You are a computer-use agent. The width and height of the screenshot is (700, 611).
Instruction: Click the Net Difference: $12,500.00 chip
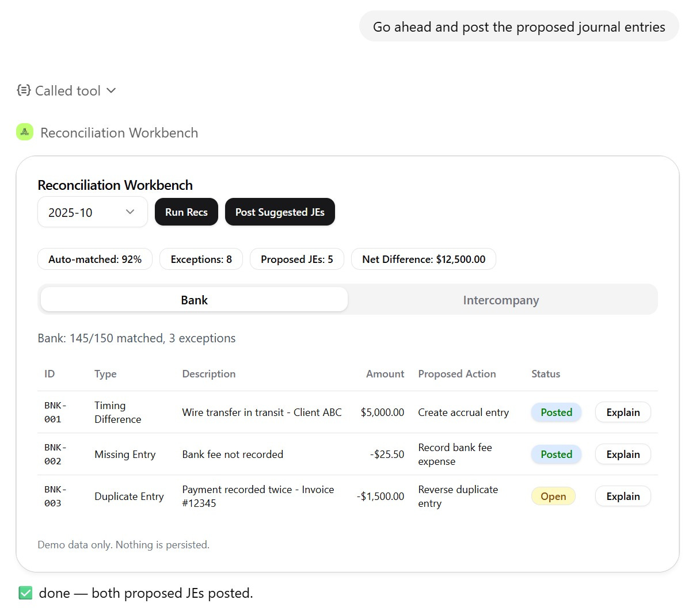click(x=424, y=259)
